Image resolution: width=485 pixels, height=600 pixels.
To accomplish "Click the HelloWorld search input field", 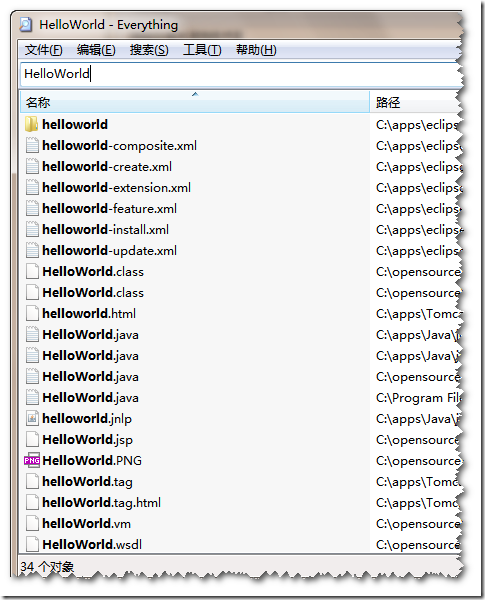I will 240,73.
